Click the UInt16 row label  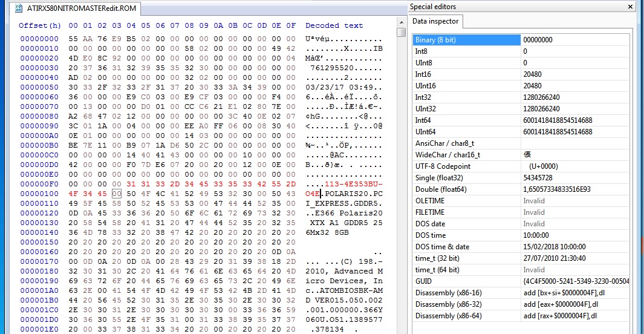(426, 86)
